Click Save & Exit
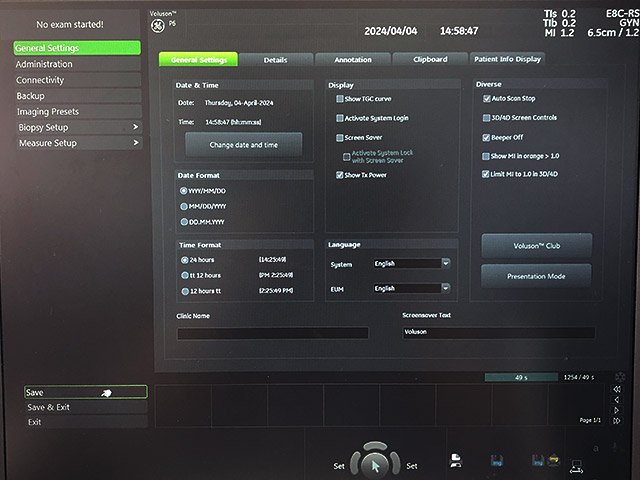 (86, 407)
